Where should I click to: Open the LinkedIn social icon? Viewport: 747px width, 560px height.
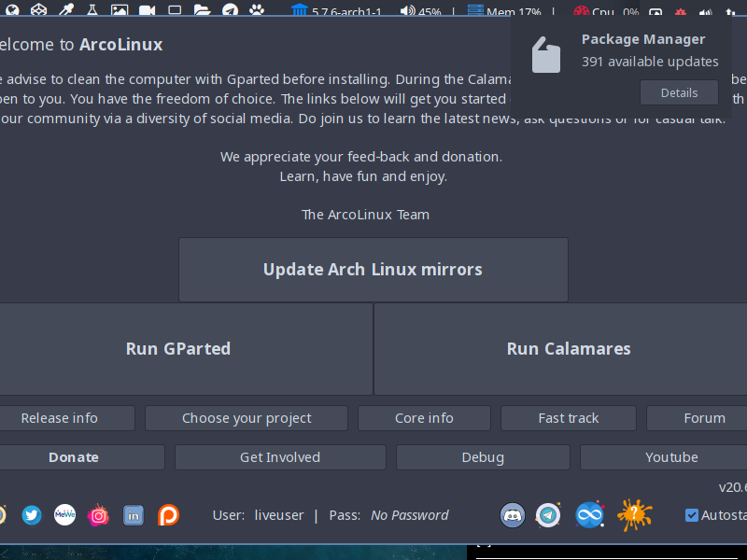[134, 515]
